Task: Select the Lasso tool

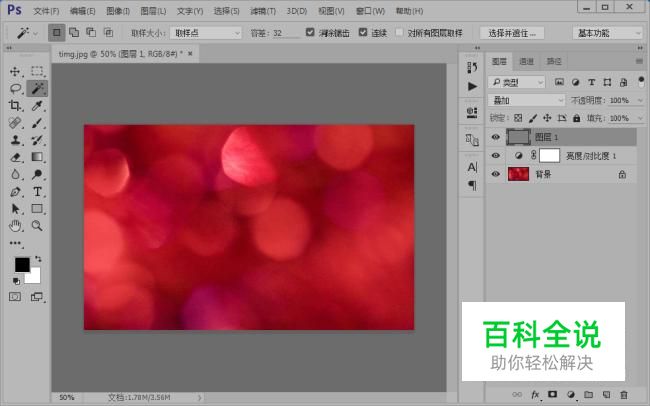Action: (15, 88)
